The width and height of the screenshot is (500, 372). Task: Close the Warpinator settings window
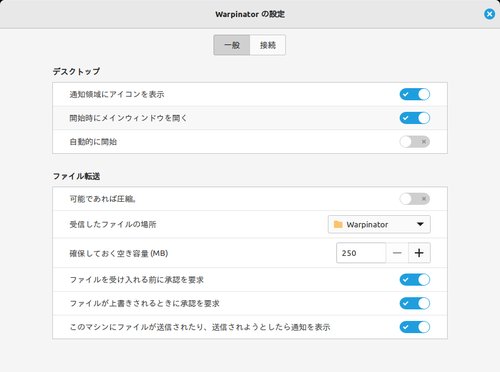pos(489,14)
